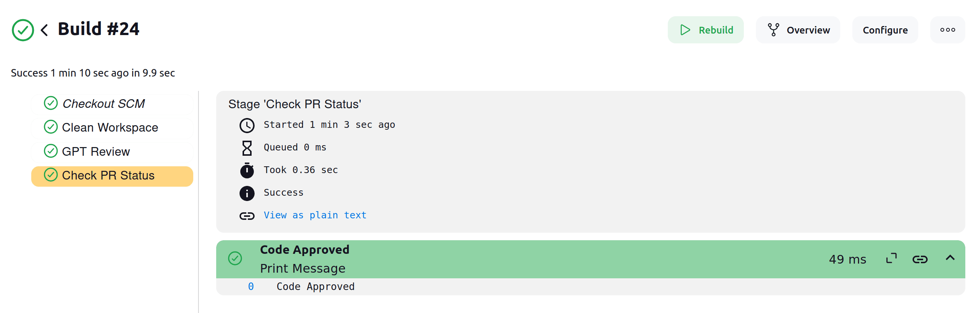Click the Rebuild play icon
This screenshot has height=313, width=980.
(685, 30)
